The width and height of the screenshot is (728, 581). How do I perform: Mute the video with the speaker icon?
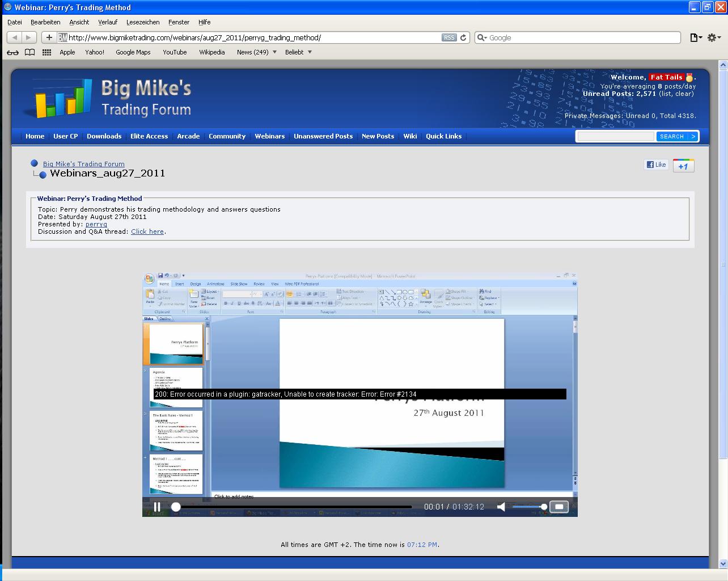tap(501, 507)
